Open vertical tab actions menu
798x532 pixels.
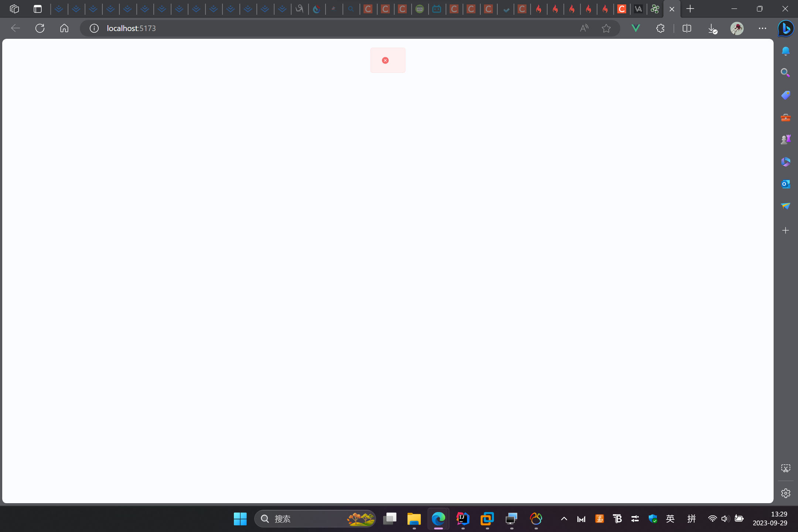(x=37, y=9)
